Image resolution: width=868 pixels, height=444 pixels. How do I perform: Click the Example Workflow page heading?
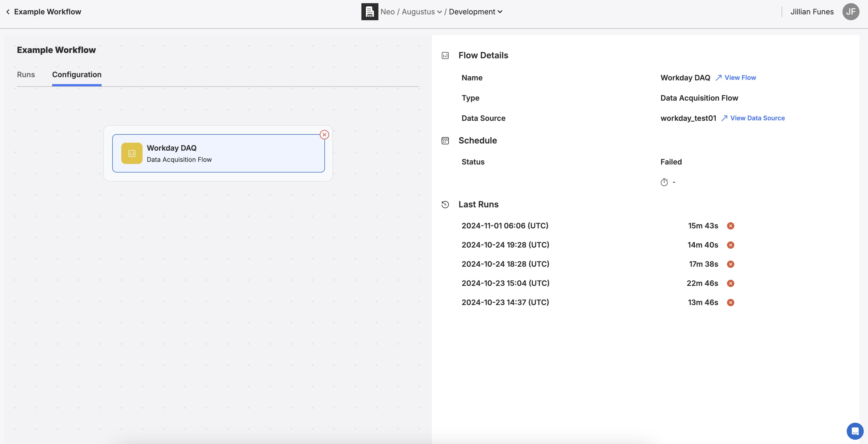pos(56,50)
